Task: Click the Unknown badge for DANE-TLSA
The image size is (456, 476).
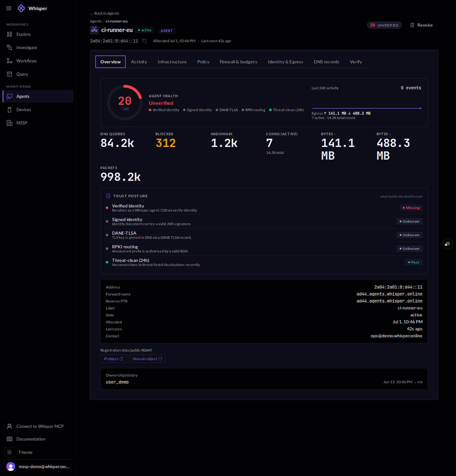Action: click(409, 235)
